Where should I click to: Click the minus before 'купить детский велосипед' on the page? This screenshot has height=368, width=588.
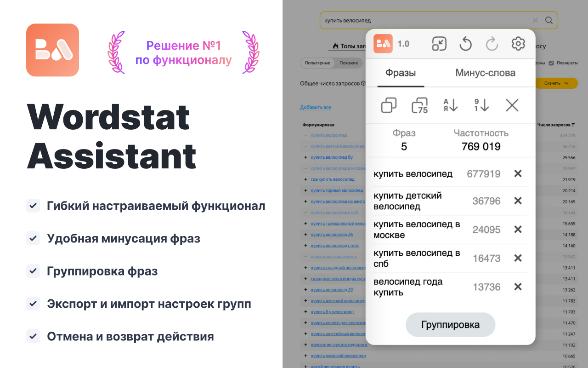[305, 146]
